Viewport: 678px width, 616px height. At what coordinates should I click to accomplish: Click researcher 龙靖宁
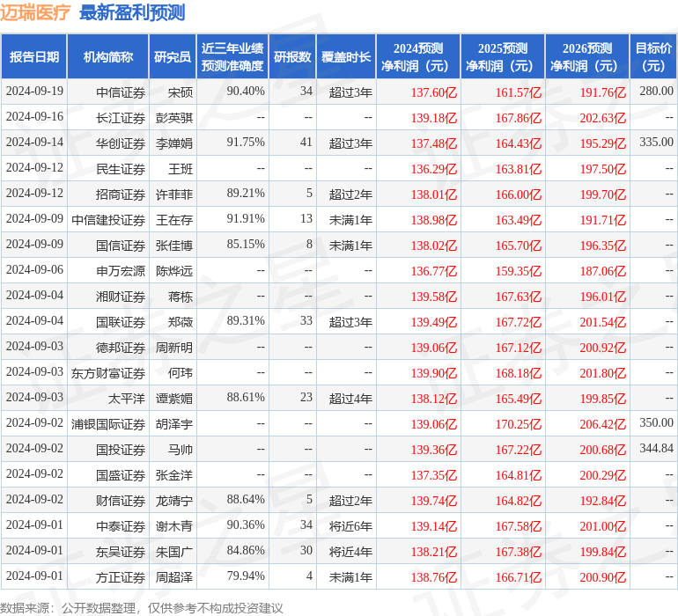[x=174, y=501]
